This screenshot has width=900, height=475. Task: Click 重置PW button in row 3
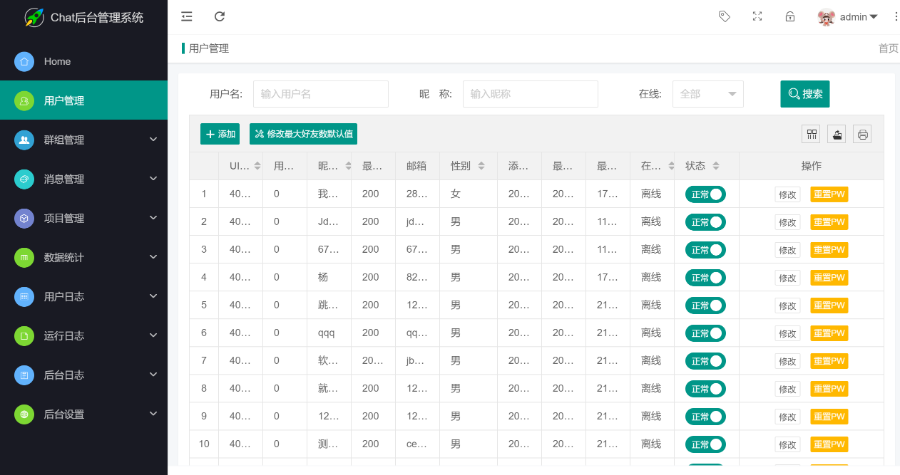coord(829,250)
